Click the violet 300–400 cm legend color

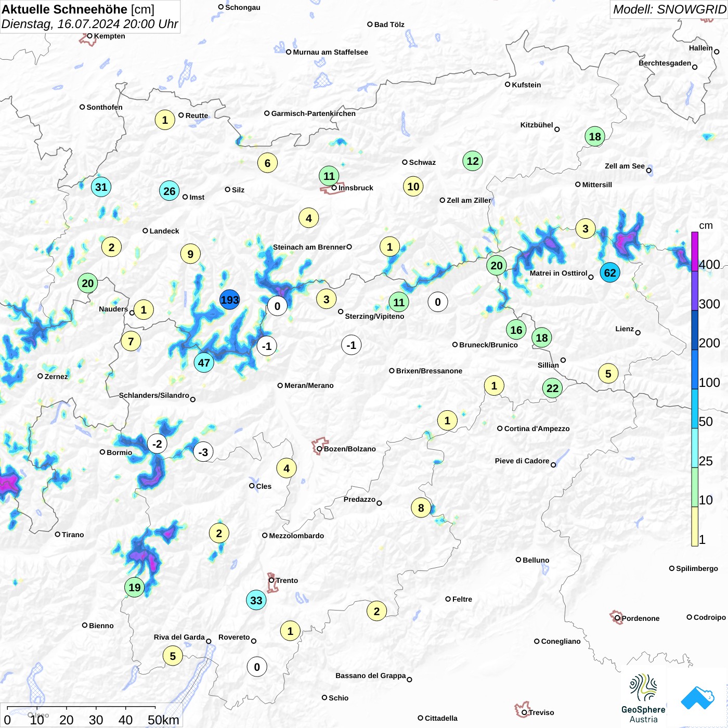point(695,291)
